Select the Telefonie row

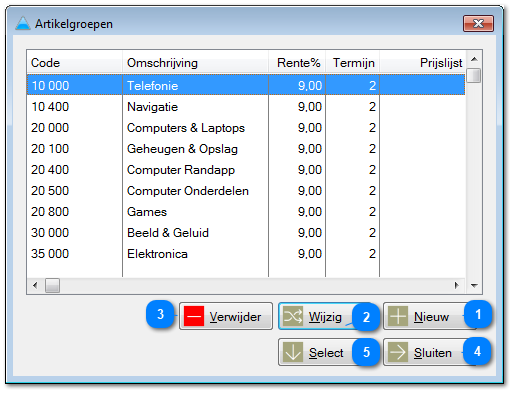click(246, 85)
